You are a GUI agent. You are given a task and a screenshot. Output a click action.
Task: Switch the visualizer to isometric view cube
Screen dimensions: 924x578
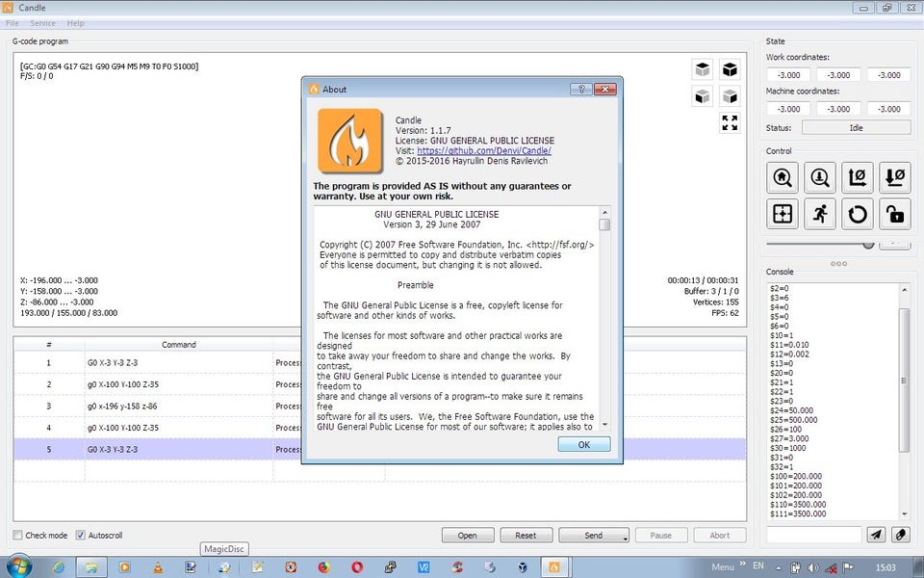point(731,69)
